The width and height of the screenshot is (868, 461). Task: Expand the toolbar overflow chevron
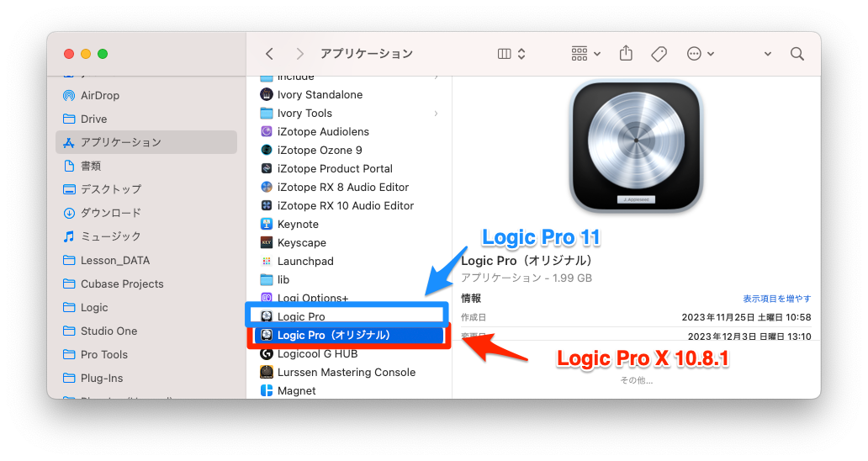(x=768, y=54)
